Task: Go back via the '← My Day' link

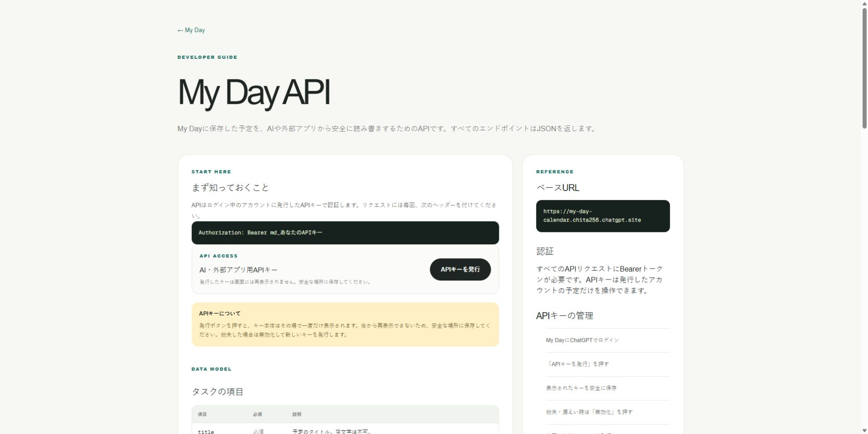Action: pos(191,30)
